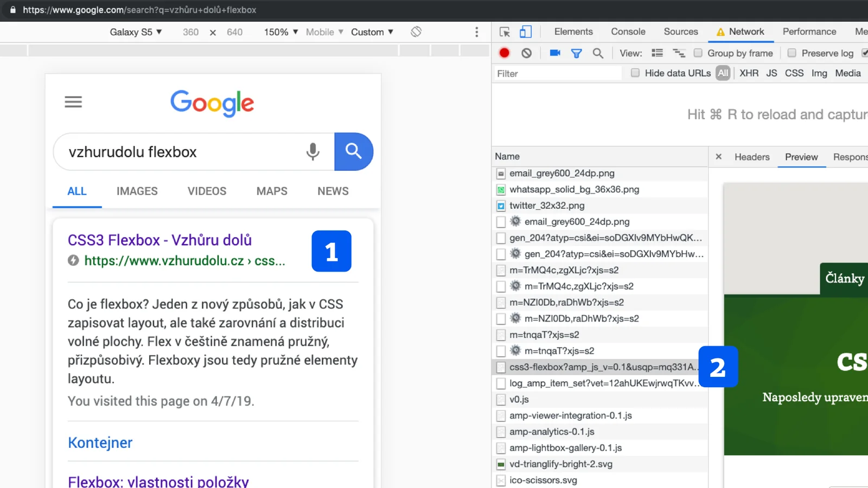Check Hide data URLs option

635,73
